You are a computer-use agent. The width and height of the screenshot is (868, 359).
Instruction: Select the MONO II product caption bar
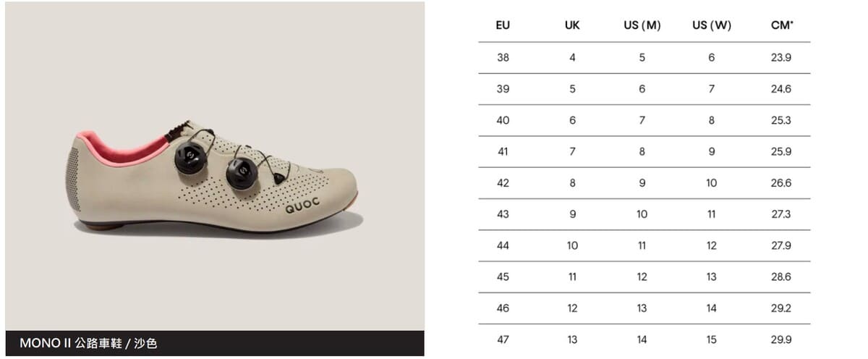coord(215,343)
